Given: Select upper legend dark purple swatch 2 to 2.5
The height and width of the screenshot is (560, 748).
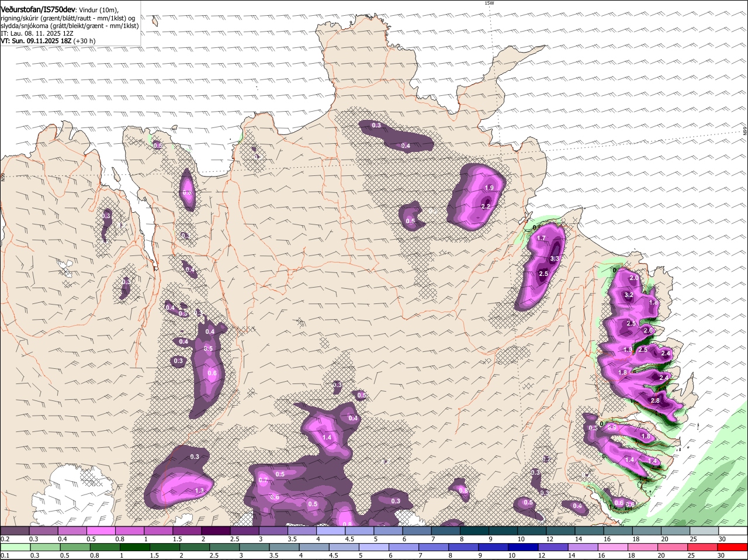Looking at the screenshot, I should click(216, 531).
